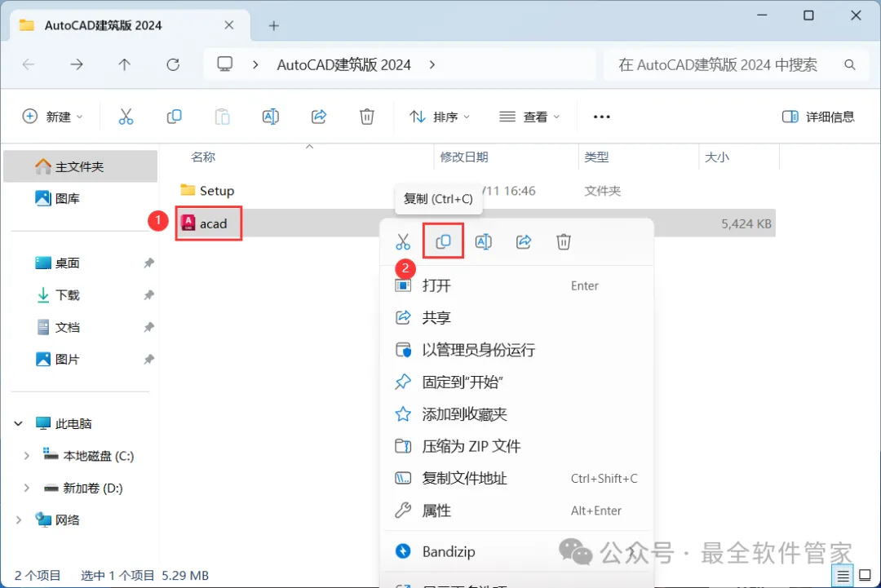Open the three-dot more options menu
The image size is (881, 588).
pyautogui.click(x=602, y=117)
